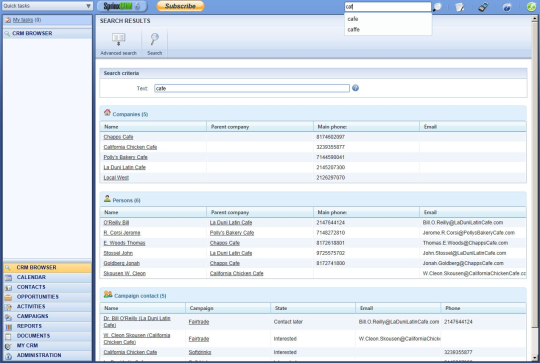Click the Subscribe button
Viewport: 540px width, 363px height.
[x=180, y=6]
